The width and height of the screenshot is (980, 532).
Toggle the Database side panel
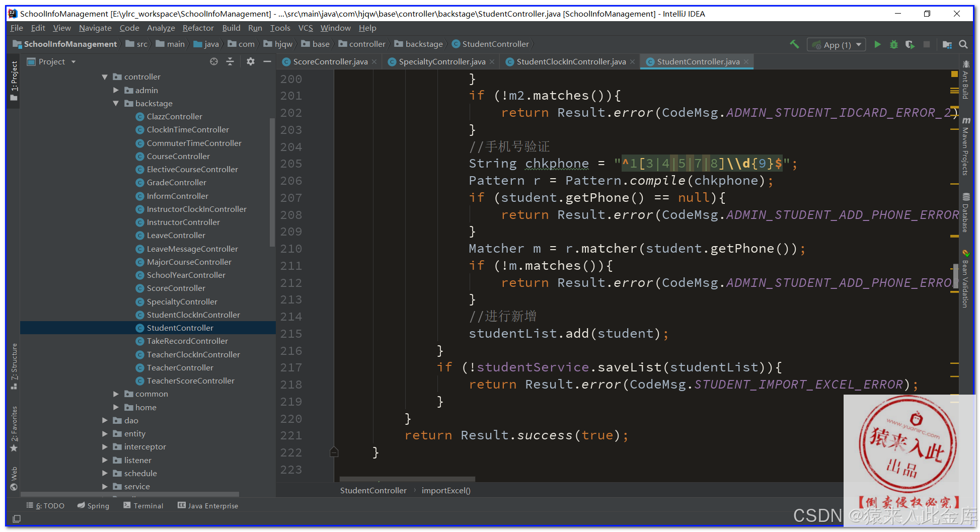pos(965,212)
